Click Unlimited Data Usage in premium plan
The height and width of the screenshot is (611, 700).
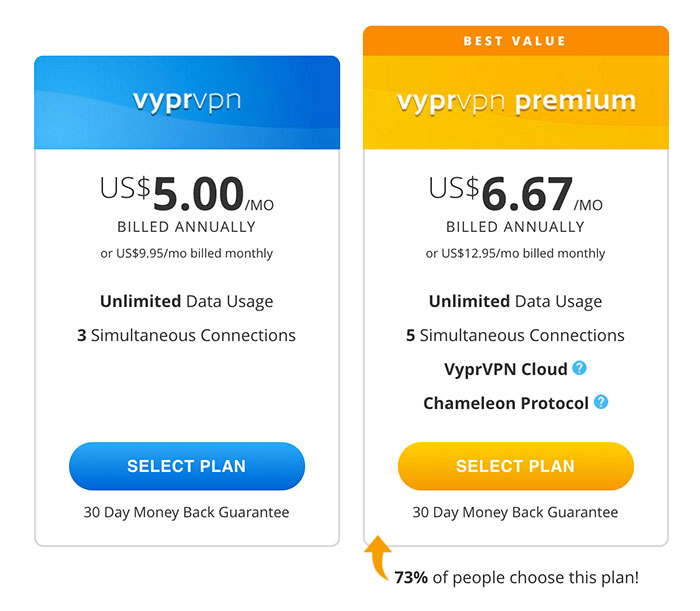pos(516,301)
